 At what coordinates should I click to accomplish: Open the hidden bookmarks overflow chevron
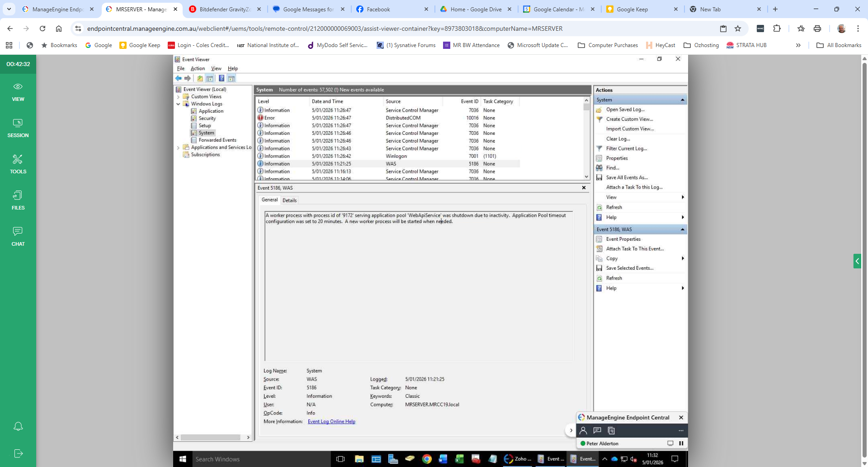[798, 45]
